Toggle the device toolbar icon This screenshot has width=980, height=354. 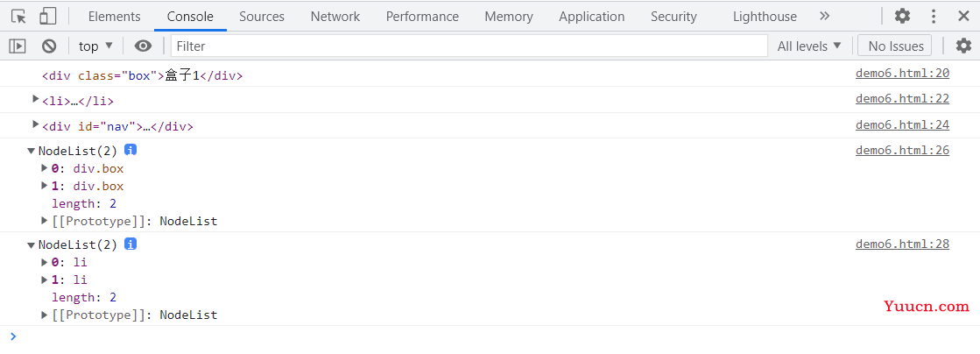tap(48, 17)
